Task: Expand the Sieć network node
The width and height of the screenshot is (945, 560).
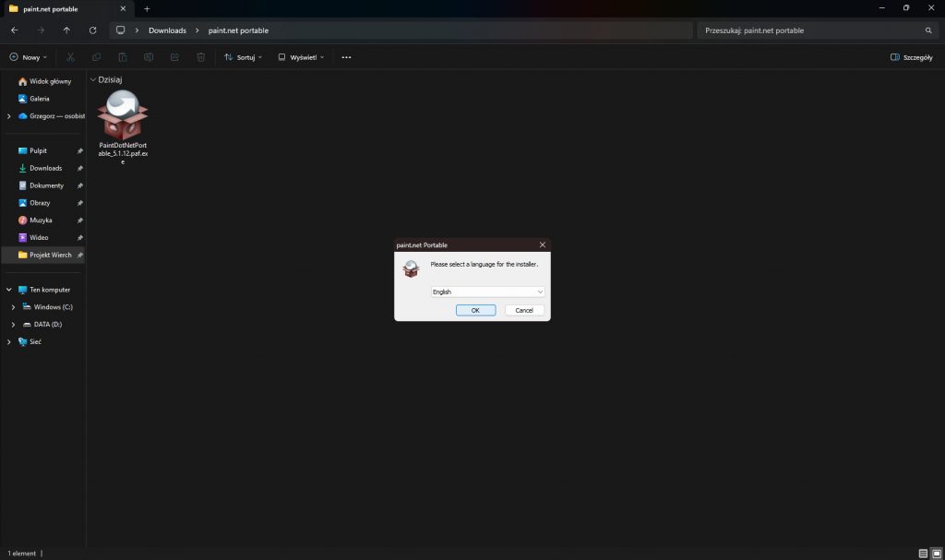Action: 9,341
